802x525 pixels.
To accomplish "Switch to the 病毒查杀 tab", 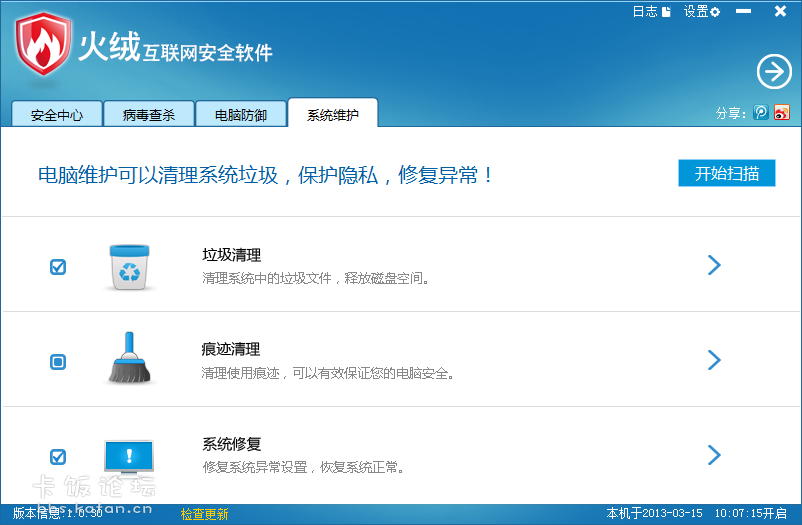I will [x=149, y=115].
